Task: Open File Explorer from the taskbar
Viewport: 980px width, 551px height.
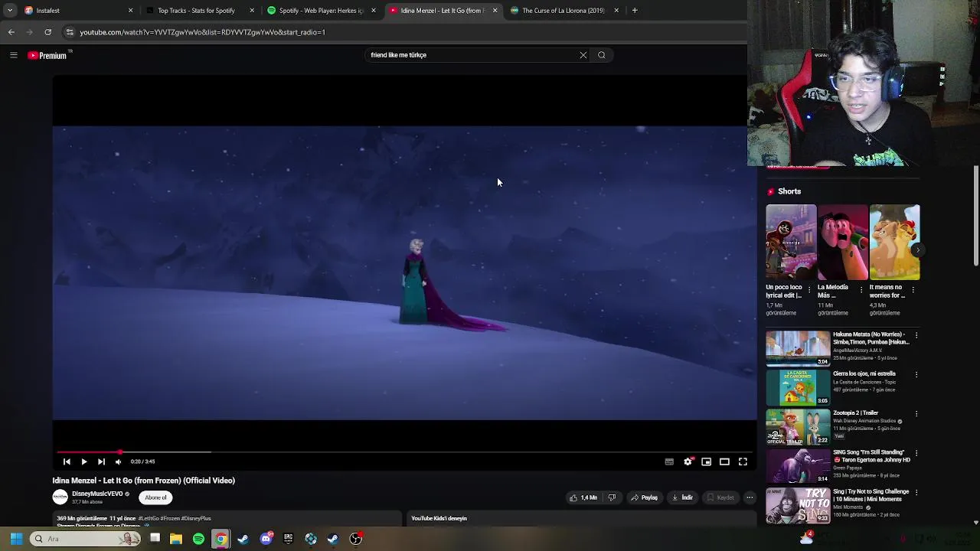Action: tap(176, 539)
